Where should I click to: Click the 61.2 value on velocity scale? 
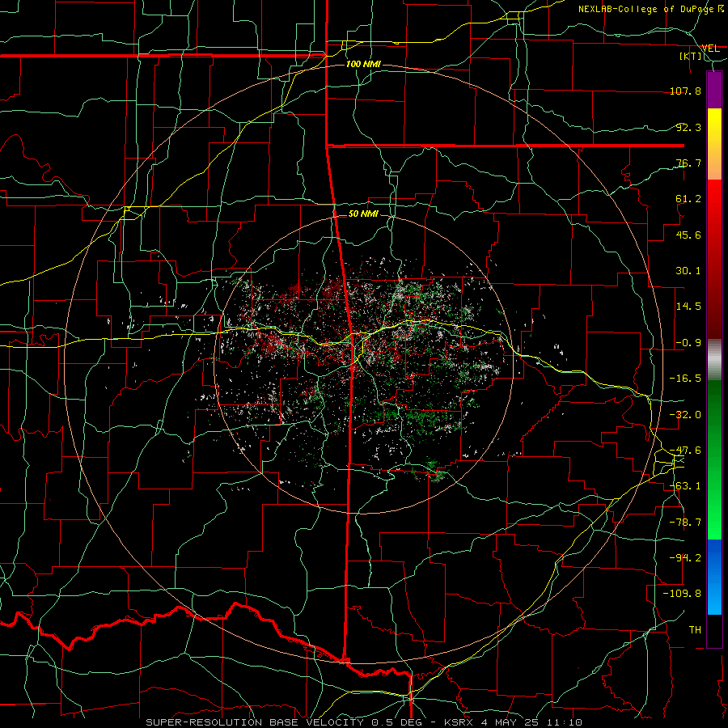click(x=688, y=199)
